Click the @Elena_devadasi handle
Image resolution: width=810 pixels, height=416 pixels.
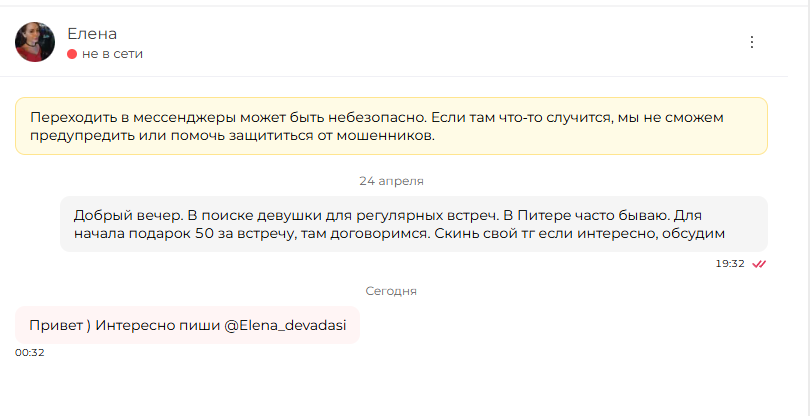[x=285, y=325]
